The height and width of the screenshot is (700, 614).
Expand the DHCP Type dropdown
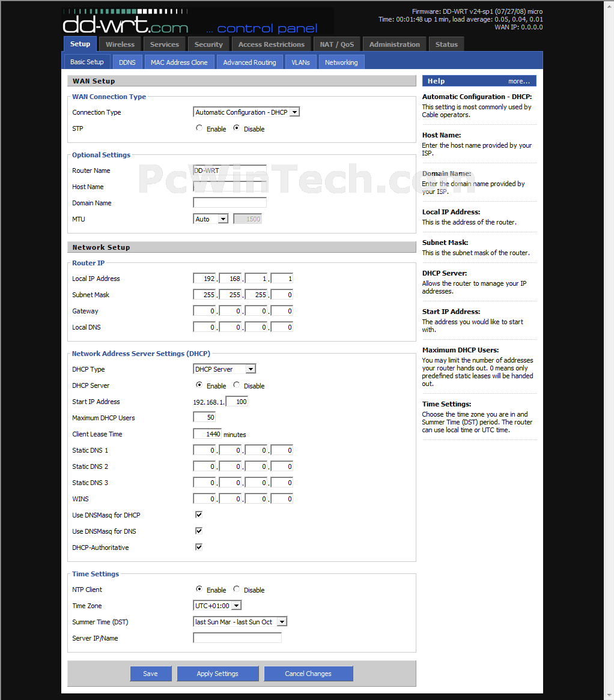click(x=224, y=369)
